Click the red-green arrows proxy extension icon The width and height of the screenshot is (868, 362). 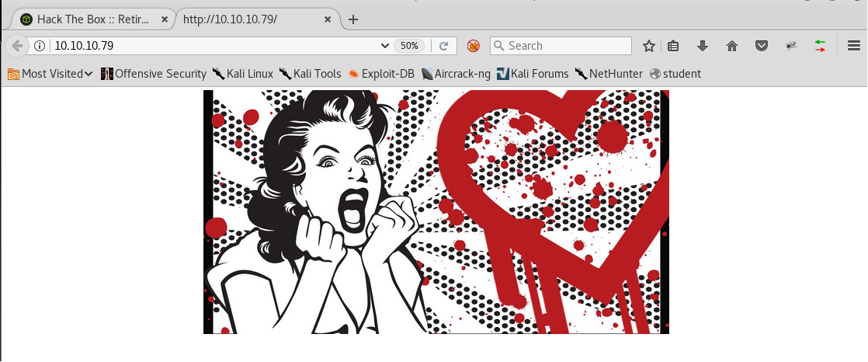point(820,46)
